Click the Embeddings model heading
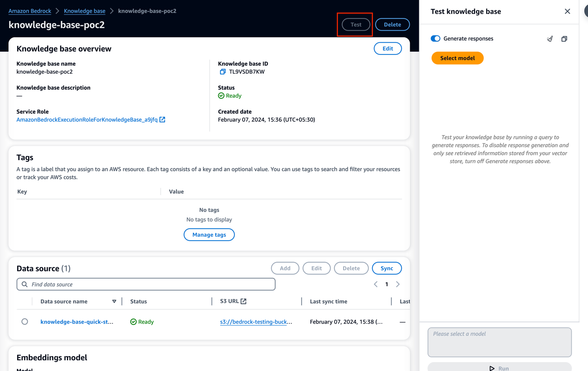The height and width of the screenshot is (371, 588). (52, 357)
